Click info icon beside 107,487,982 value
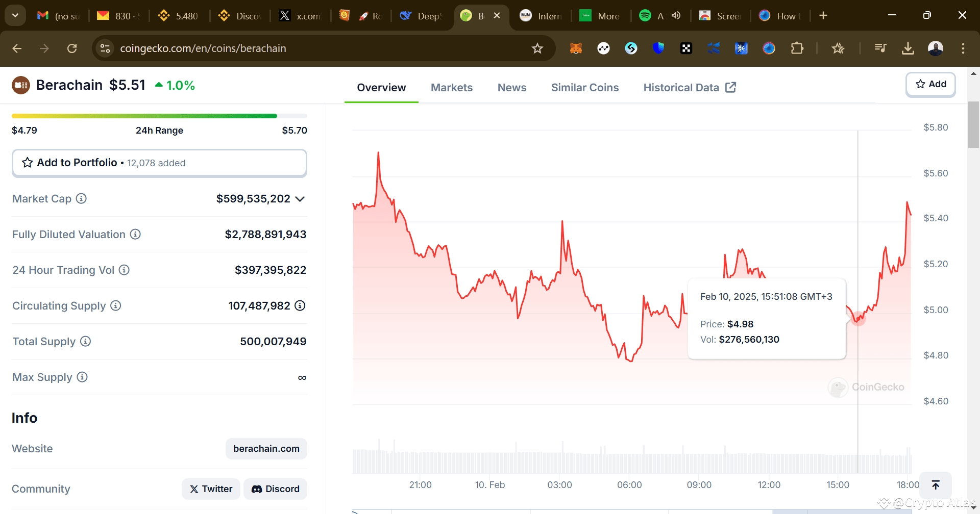Image resolution: width=980 pixels, height=514 pixels. 300,305
